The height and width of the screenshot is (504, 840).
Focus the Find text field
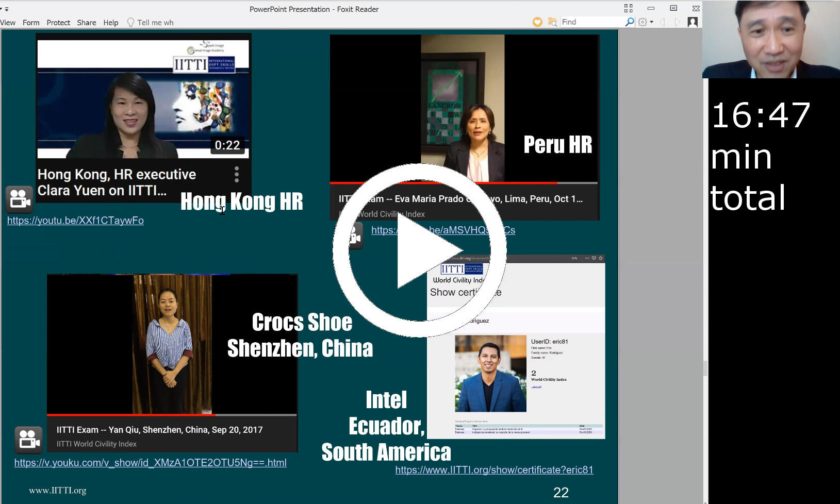592,22
